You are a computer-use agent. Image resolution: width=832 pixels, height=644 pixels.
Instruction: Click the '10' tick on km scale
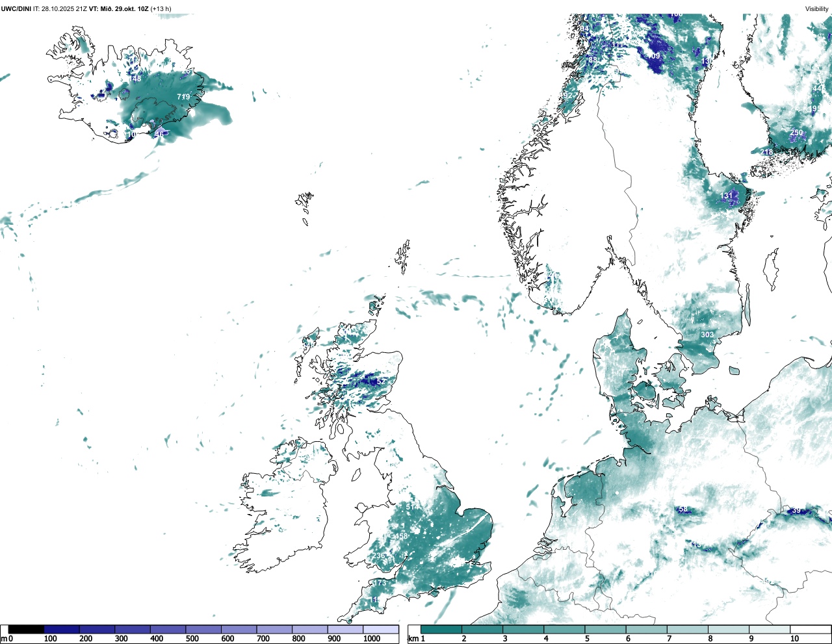point(794,639)
